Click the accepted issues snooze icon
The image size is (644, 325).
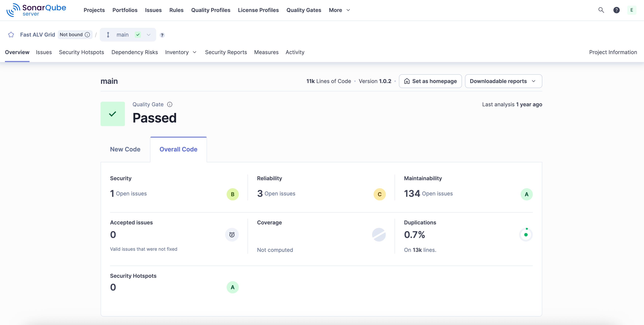coord(232,235)
